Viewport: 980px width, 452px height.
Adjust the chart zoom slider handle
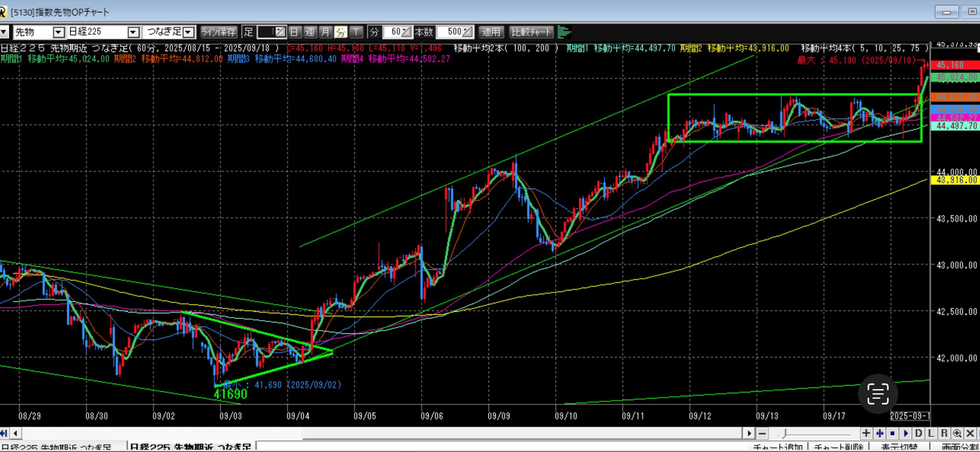(783, 433)
